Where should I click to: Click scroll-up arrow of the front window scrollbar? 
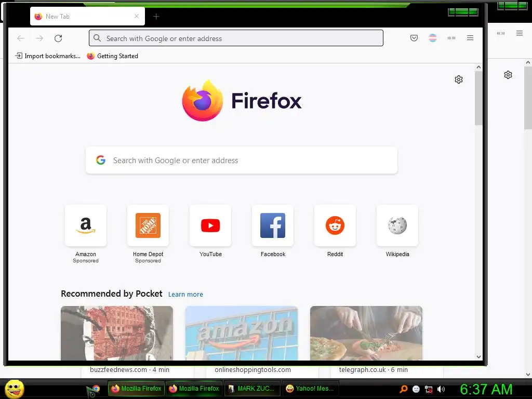click(478, 67)
